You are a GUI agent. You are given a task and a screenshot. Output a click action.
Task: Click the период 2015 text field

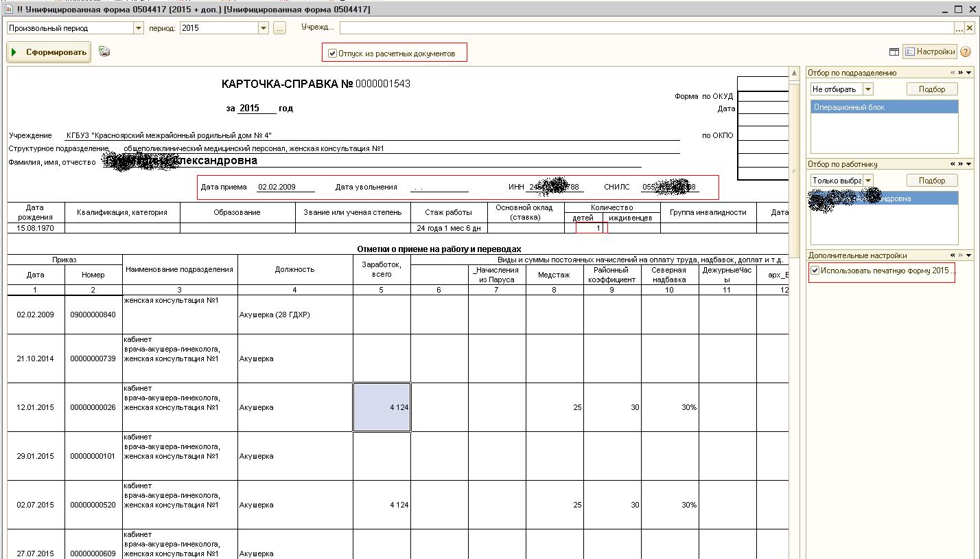pos(219,28)
